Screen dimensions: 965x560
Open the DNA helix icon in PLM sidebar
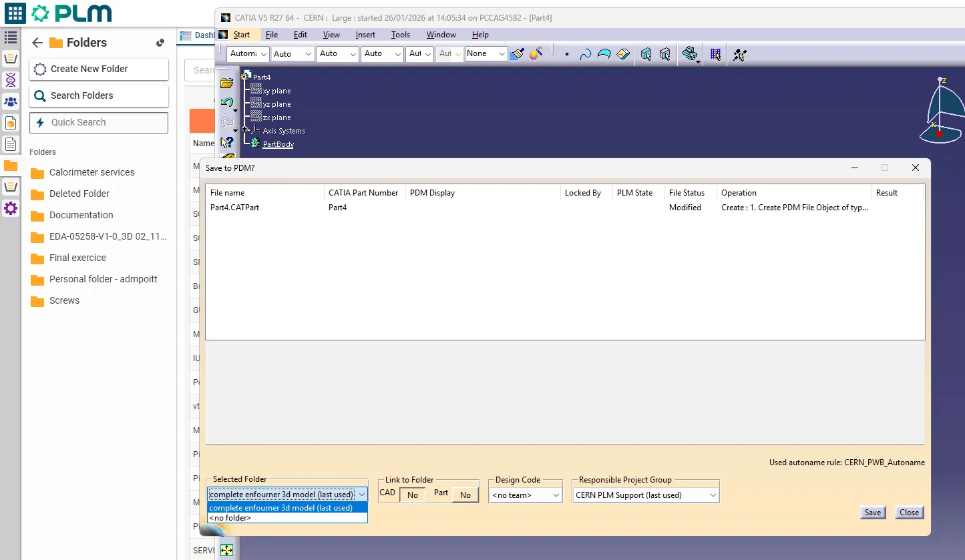point(11,80)
